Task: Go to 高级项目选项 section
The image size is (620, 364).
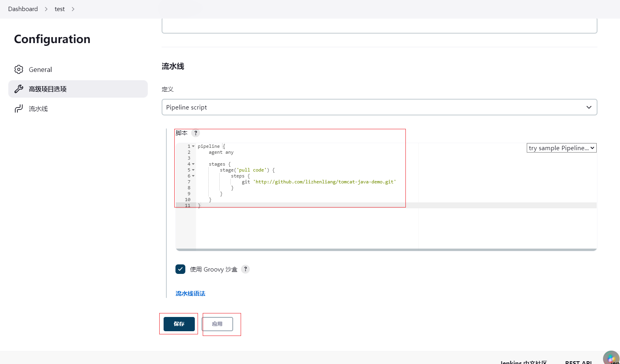Action: pyautogui.click(x=78, y=89)
